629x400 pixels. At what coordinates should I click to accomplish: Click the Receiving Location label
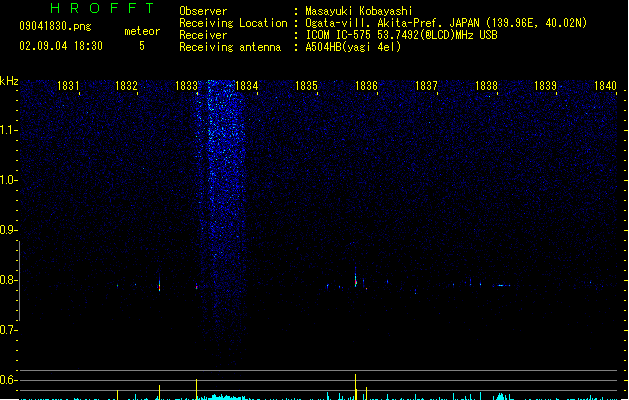[x=233, y=23]
